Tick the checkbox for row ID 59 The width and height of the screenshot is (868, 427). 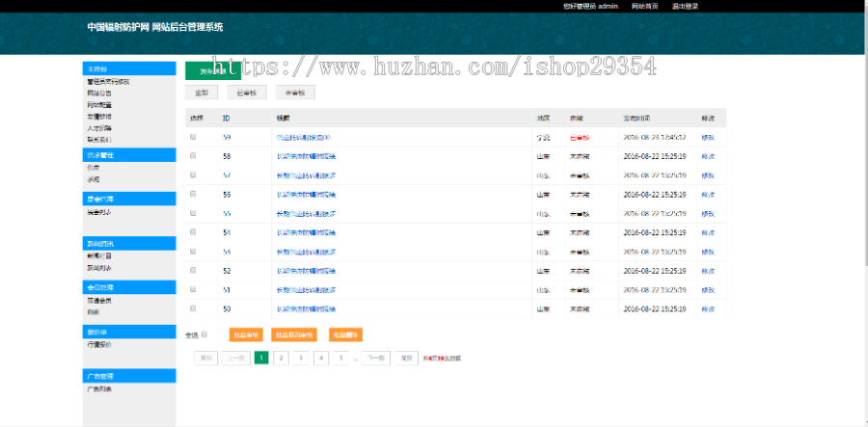point(193,137)
